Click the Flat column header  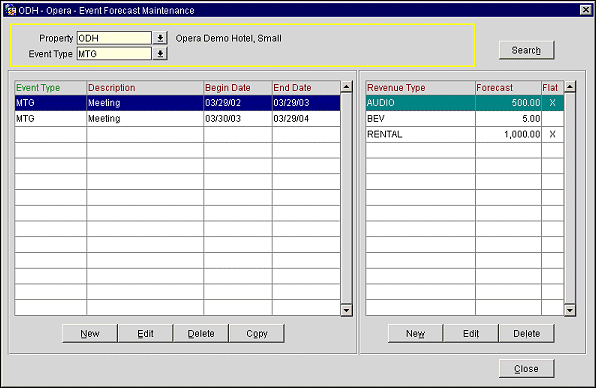(x=553, y=88)
